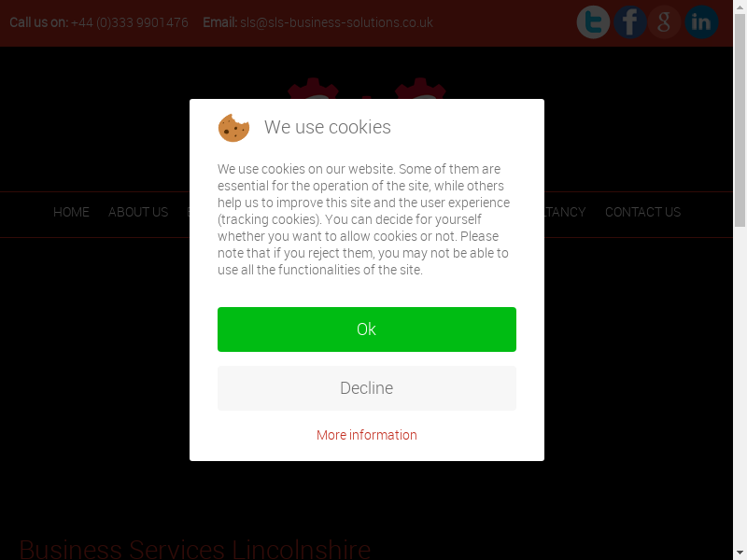
Task: Open the Google Plus social icon
Action: 664,21
